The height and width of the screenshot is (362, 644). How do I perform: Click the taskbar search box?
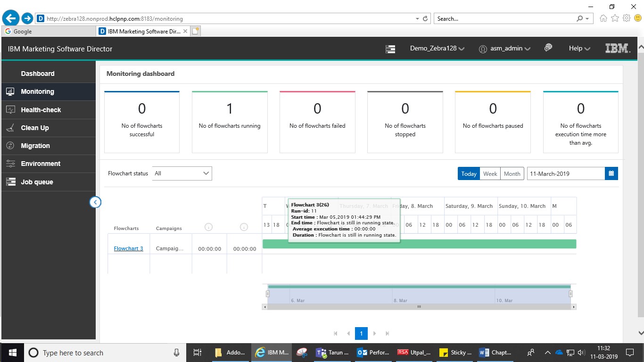click(105, 353)
